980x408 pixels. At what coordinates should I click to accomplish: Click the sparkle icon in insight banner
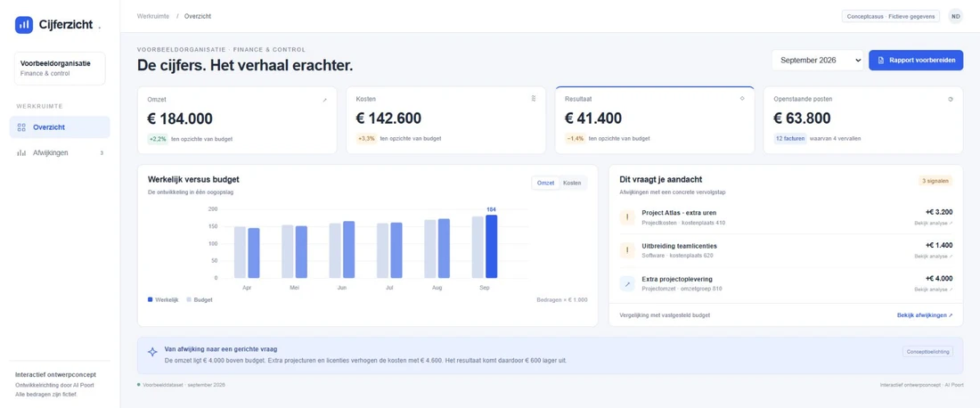(152, 352)
